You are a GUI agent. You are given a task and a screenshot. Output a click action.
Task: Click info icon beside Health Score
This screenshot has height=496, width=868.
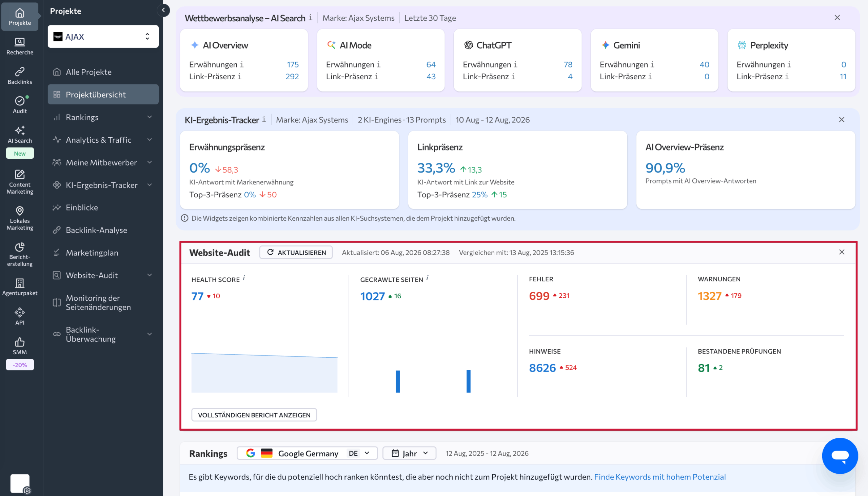pyautogui.click(x=244, y=278)
